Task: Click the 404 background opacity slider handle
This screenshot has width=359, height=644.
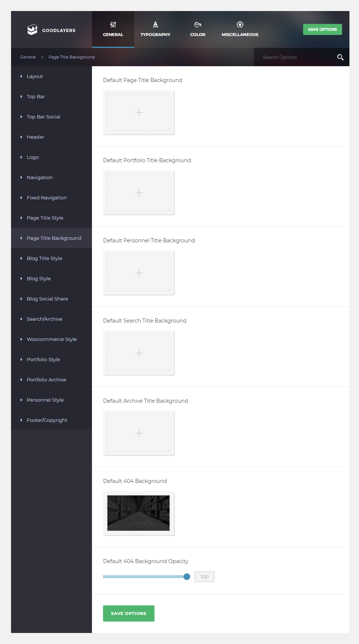Action: 187,577
